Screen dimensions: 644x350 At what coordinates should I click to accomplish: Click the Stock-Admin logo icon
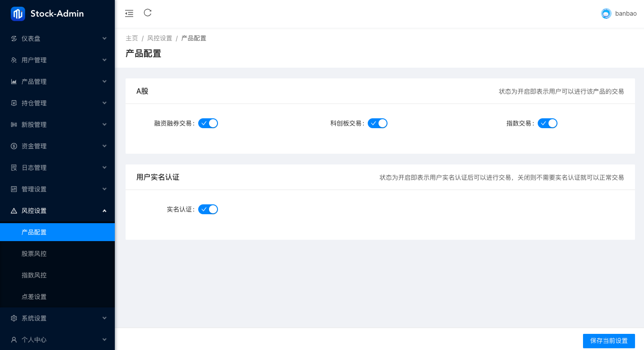[18, 14]
